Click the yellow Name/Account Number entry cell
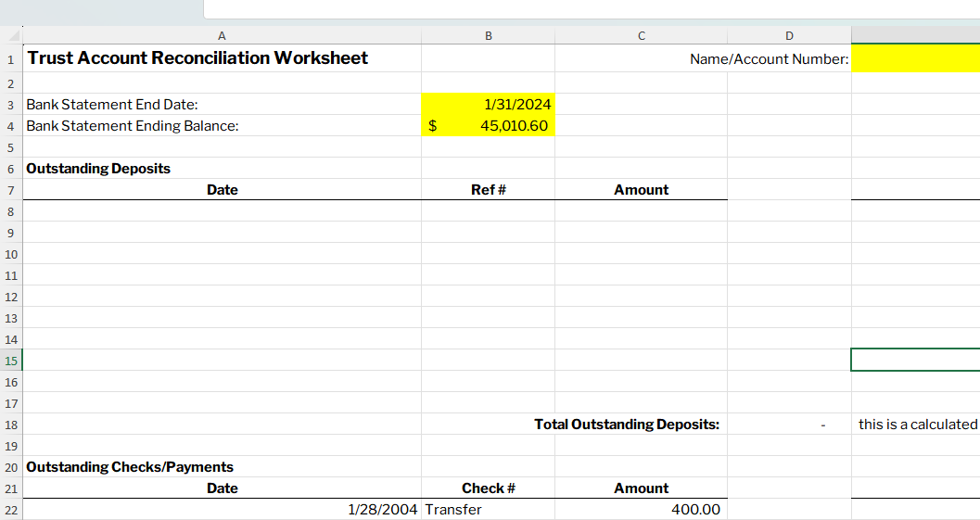This screenshot has width=980, height=520. pos(914,58)
